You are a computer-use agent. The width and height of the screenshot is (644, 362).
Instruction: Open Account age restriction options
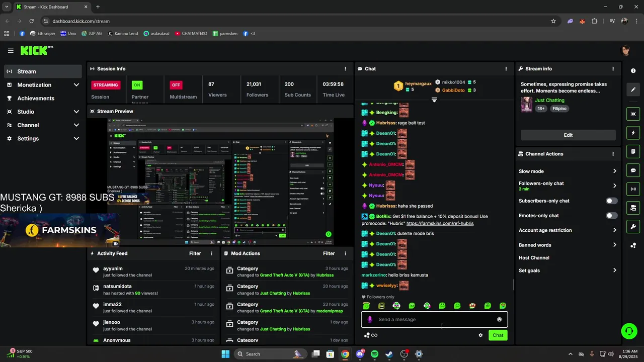tap(568, 230)
